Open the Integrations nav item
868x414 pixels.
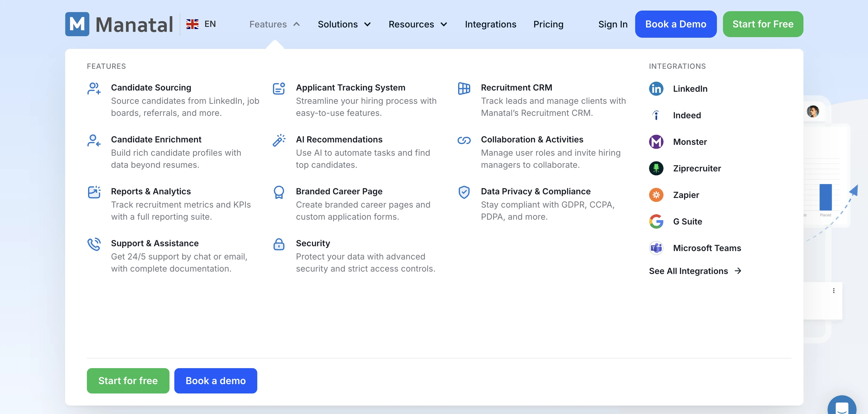pos(490,24)
